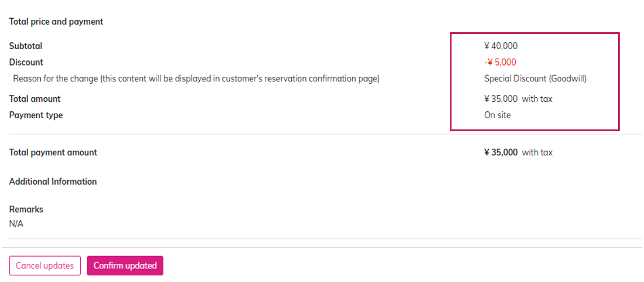Click the Discount label
The height and width of the screenshot is (282, 644).
click(26, 63)
